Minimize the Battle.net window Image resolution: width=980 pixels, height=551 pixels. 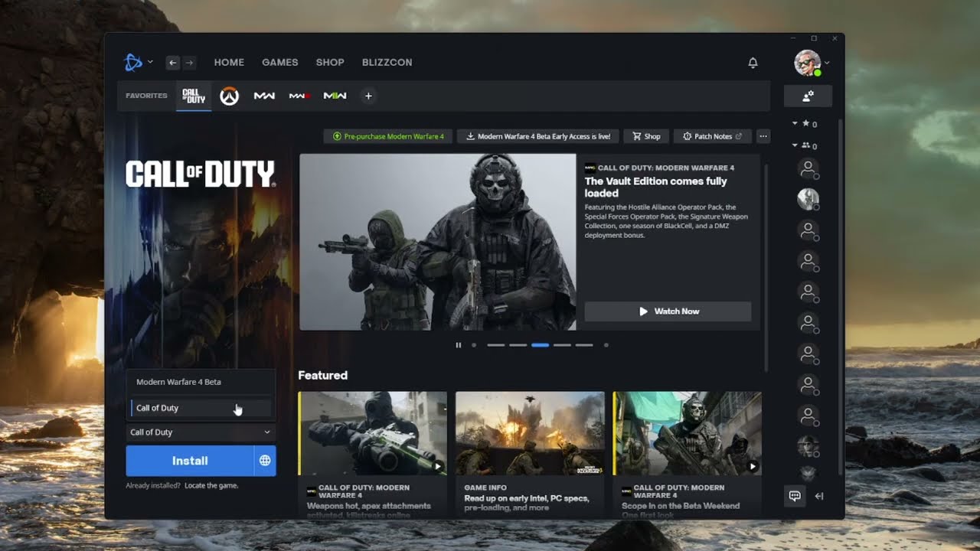792,38
